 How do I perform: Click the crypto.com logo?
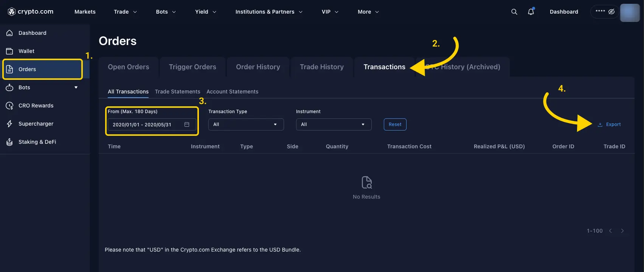point(31,12)
